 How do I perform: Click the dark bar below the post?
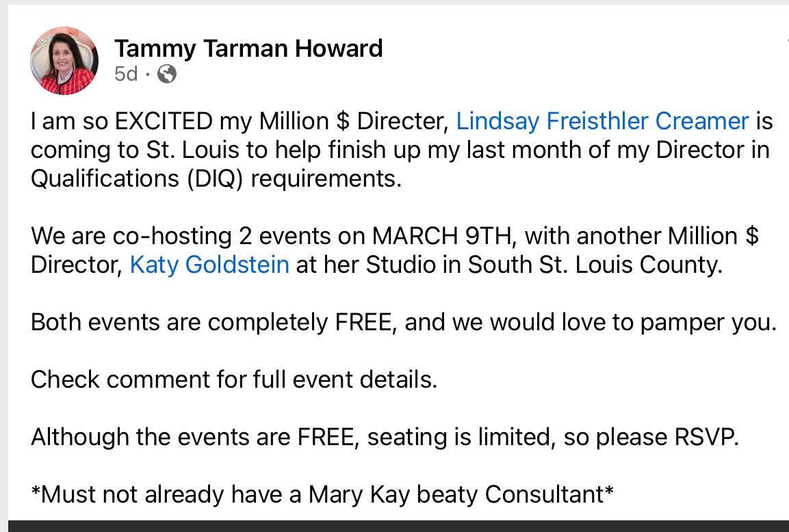(394, 526)
